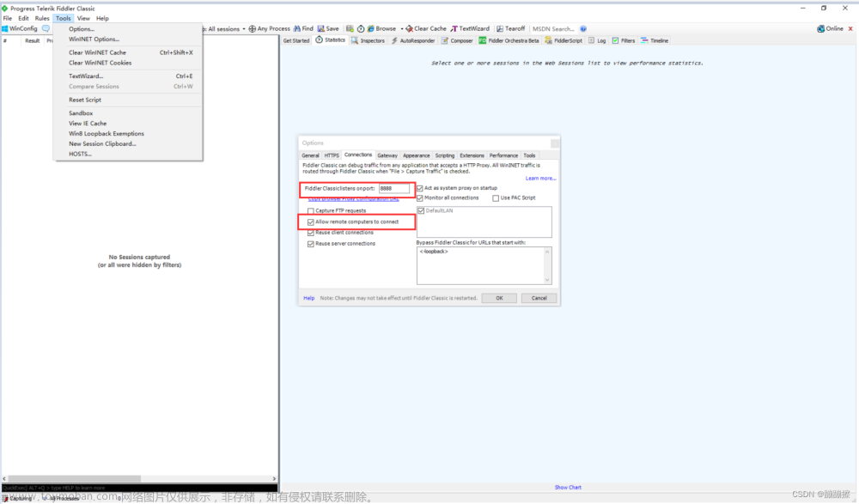Click the Help link in Options dialog
Viewport: 859px width, 504px height.
(x=309, y=298)
